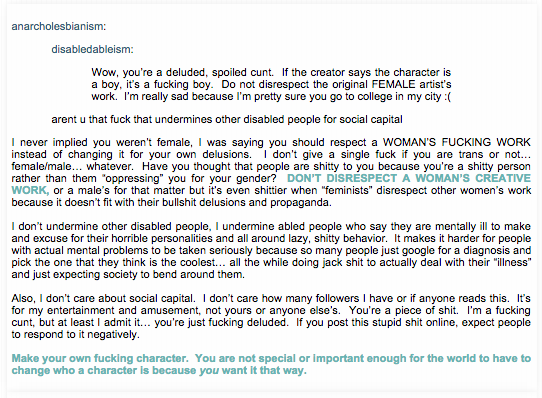Click the text "to respond to it negatively."
This screenshot has height=398, width=542.
coord(75,334)
